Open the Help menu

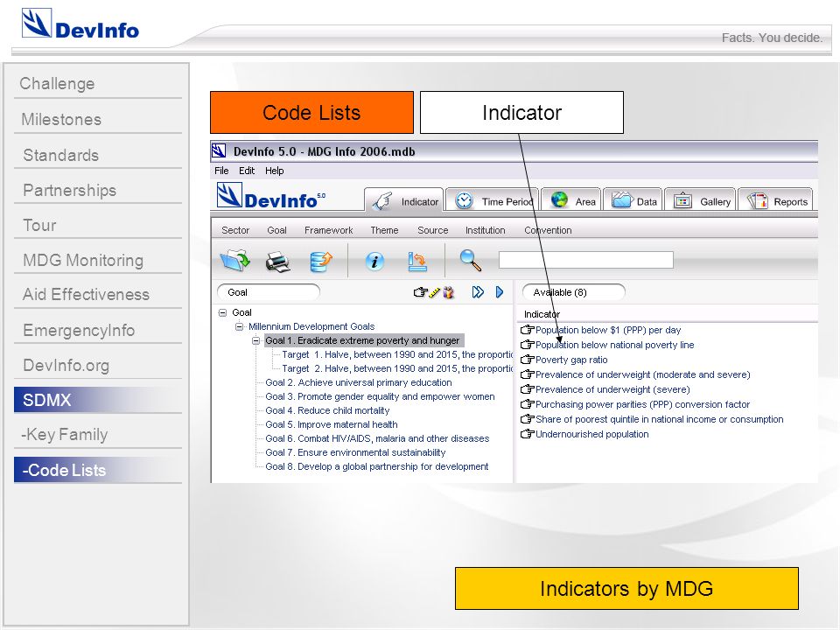point(274,171)
